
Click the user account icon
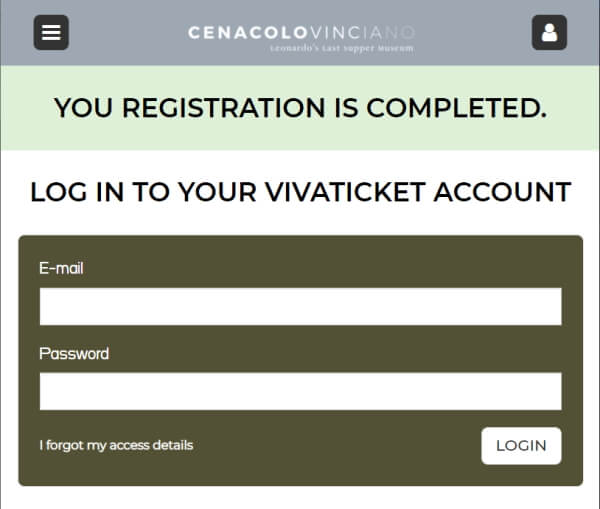(549, 33)
